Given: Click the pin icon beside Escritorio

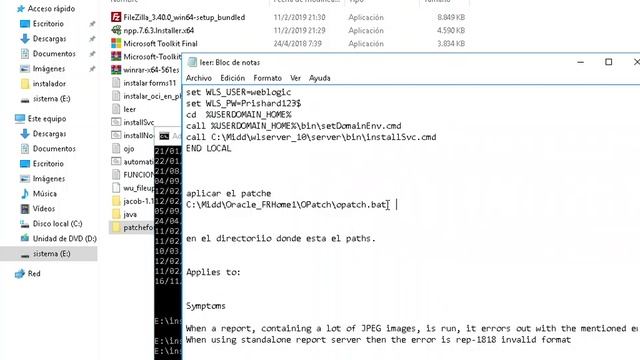Looking at the screenshot, I should coord(92,24).
